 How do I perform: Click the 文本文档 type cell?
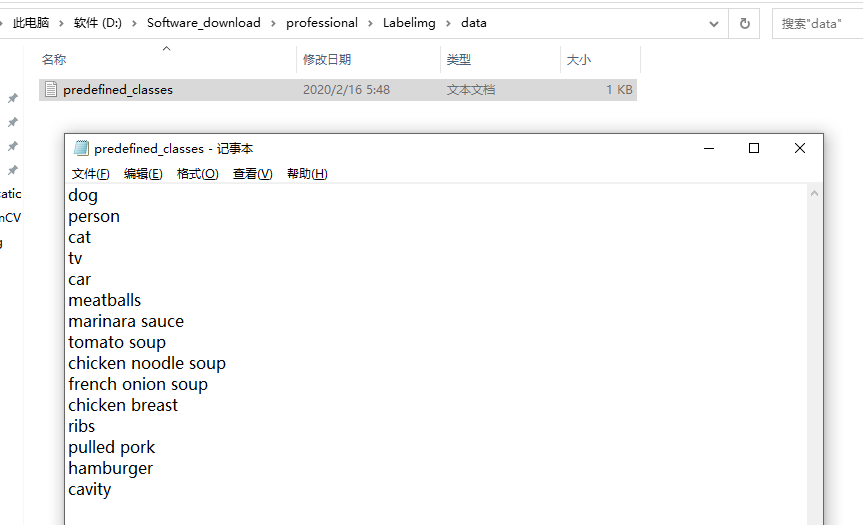(471, 90)
